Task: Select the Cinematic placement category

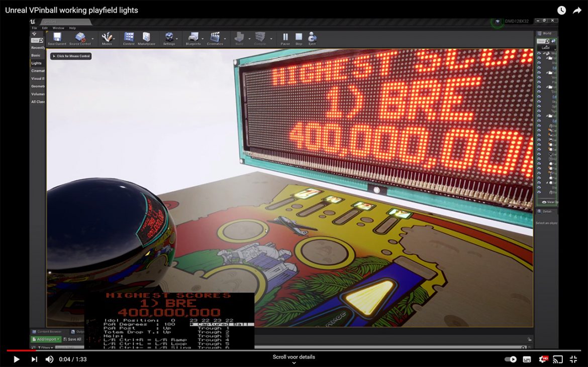Action: (x=38, y=71)
